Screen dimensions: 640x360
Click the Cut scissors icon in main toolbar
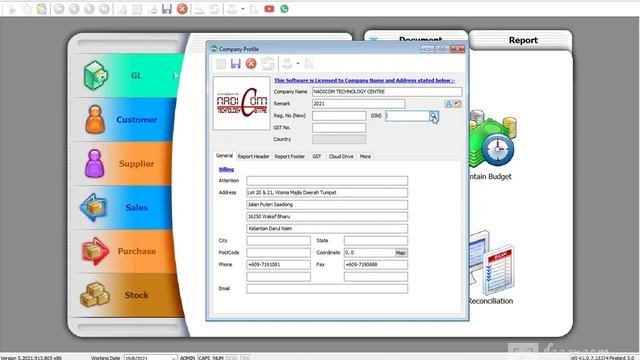point(11,9)
